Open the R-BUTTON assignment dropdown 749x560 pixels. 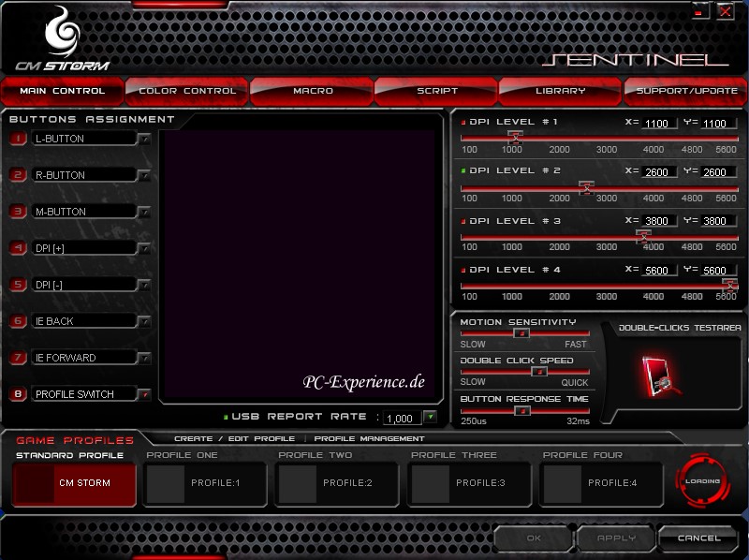[144, 175]
